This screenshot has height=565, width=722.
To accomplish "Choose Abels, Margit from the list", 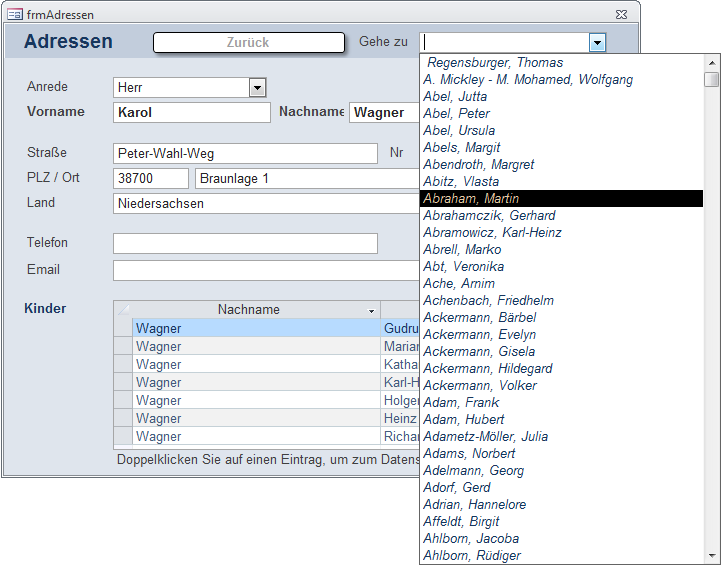I will tap(562, 148).
